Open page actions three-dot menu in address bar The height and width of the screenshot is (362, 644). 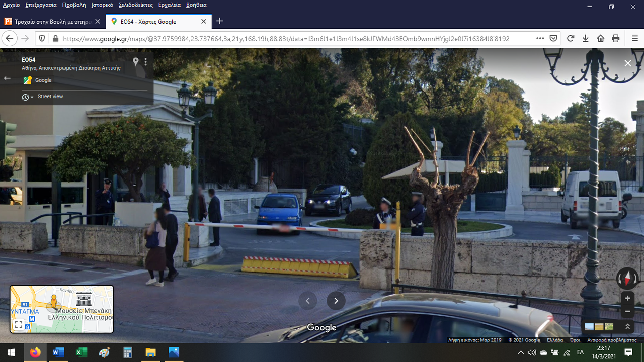pyautogui.click(x=540, y=39)
